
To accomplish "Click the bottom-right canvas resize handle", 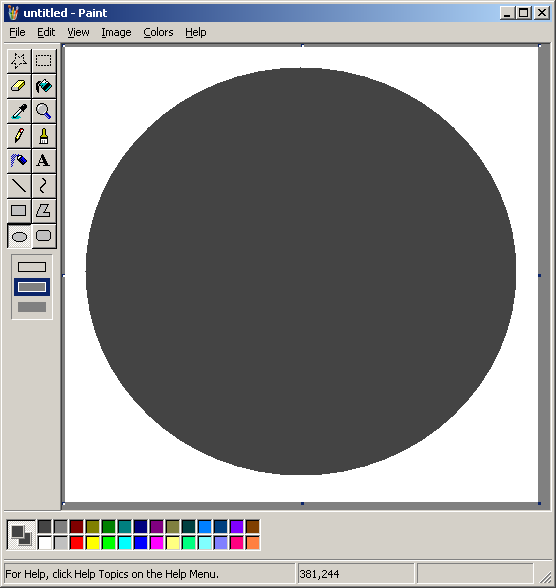I will click(x=540, y=503).
